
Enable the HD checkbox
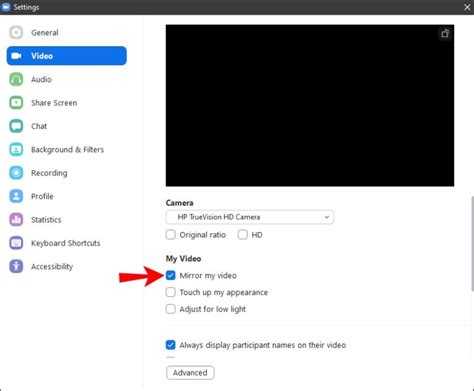point(243,235)
